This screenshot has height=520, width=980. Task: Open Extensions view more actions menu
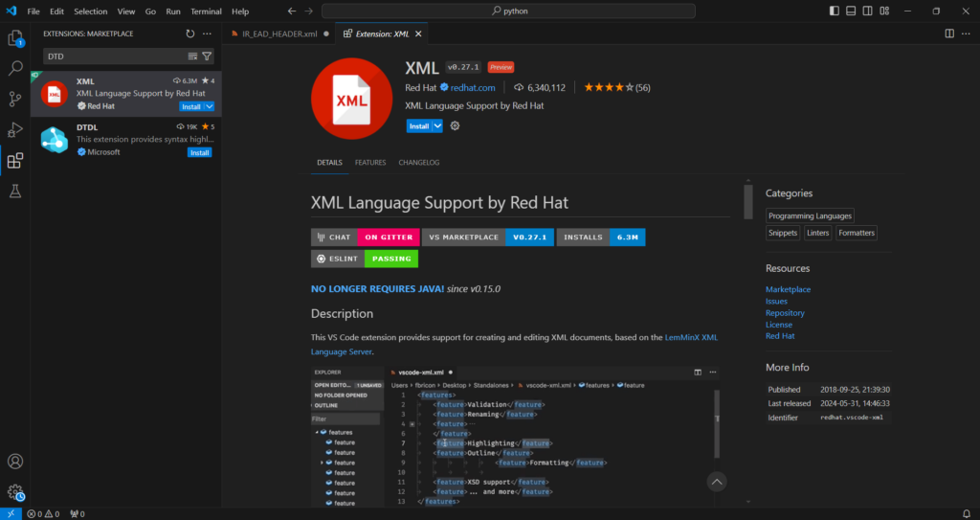tap(207, 34)
